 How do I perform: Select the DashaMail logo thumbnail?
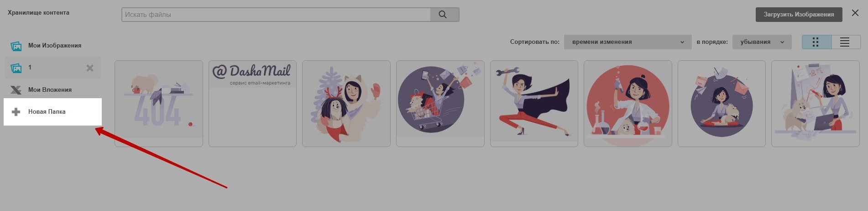[252, 104]
